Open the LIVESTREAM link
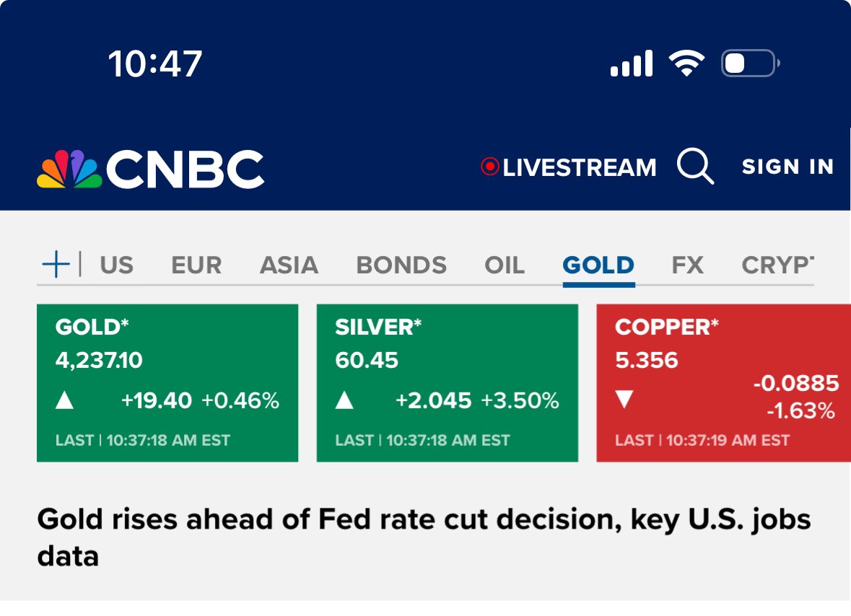 pyautogui.click(x=579, y=168)
